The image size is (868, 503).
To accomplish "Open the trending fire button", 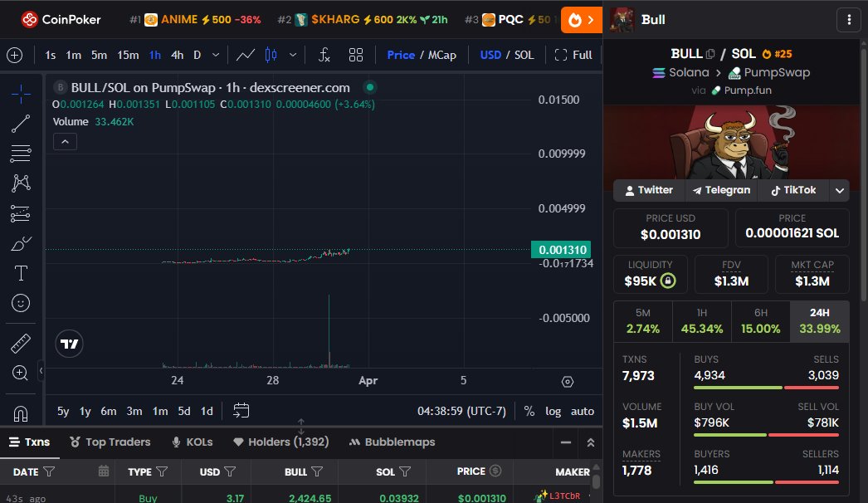I will pos(581,20).
